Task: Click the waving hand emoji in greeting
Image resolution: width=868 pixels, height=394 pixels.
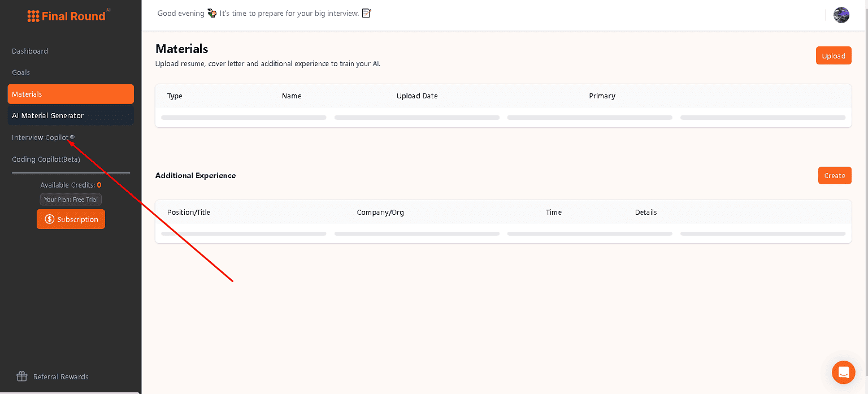Action: tap(211, 12)
